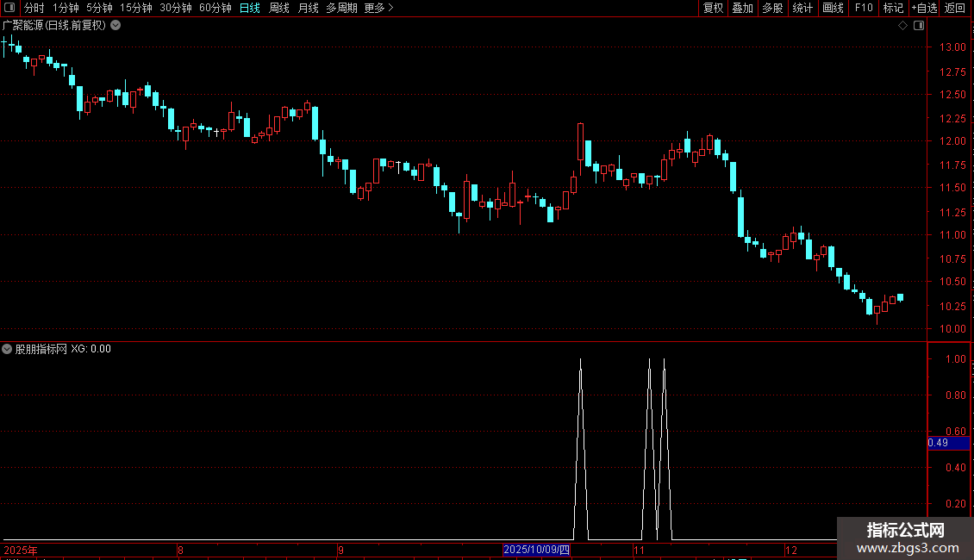Select the 1分钟 period tab
This screenshot has height=560, width=974.
click(66, 8)
